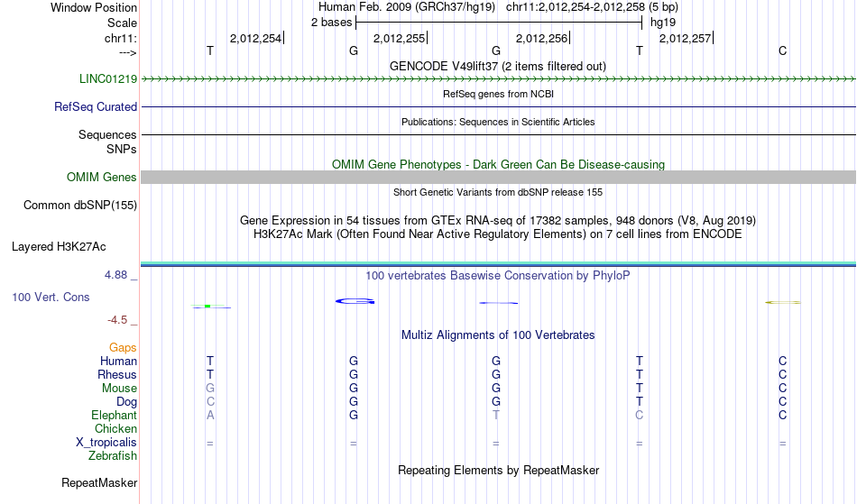
Task: Click Repeating Elements by RepeatMasker title
Action: coord(499,470)
